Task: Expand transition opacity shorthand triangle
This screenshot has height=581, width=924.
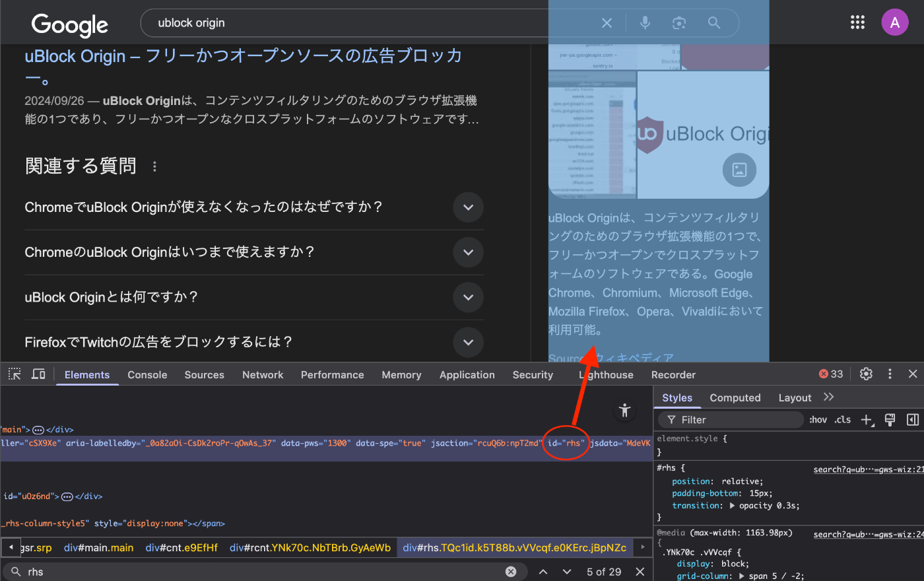Action: coord(732,506)
